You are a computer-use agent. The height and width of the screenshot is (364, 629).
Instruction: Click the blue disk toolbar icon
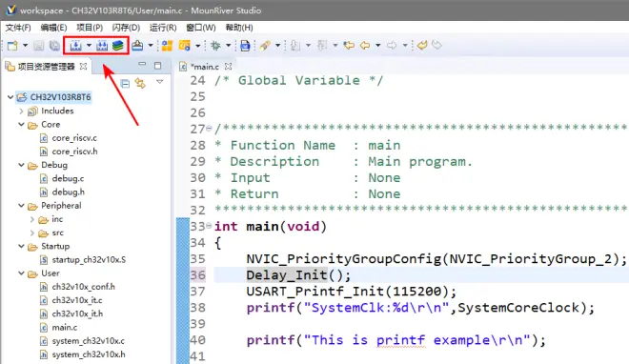[x=245, y=46]
